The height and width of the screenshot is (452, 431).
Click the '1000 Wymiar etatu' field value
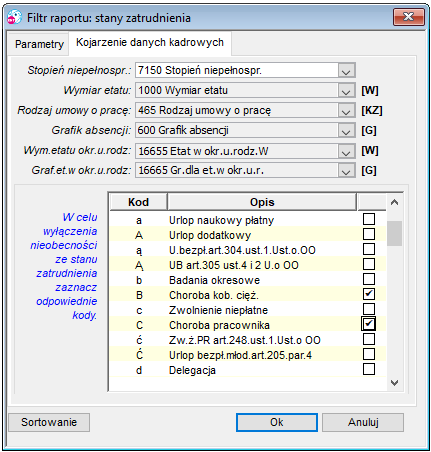click(x=183, y=90)
